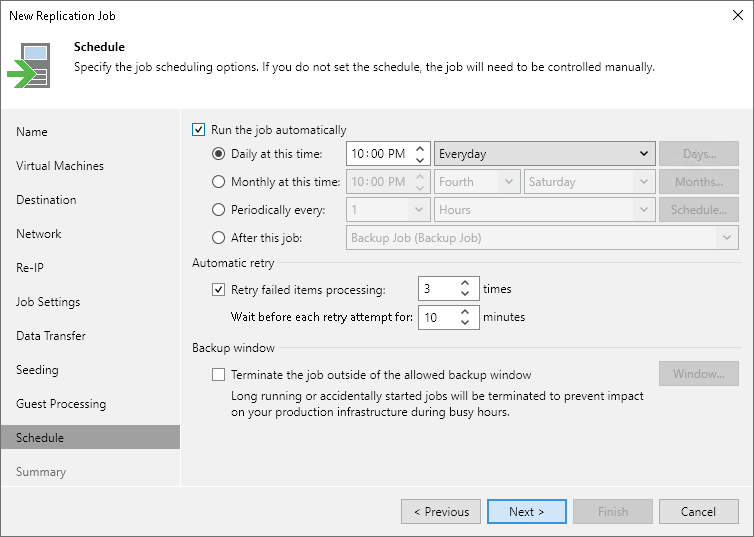Go to the Virtual Machines step
Screen dimensions: 754x537
pyautogui.click(x=60, y=166)
